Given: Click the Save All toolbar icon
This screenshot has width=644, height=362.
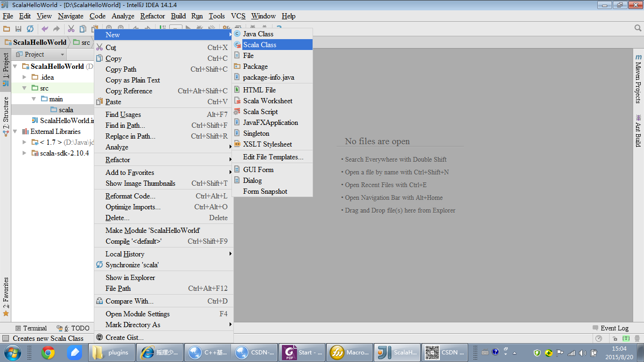Looking at the screenshot, I should pyautogui.click(x=18, y=29).
